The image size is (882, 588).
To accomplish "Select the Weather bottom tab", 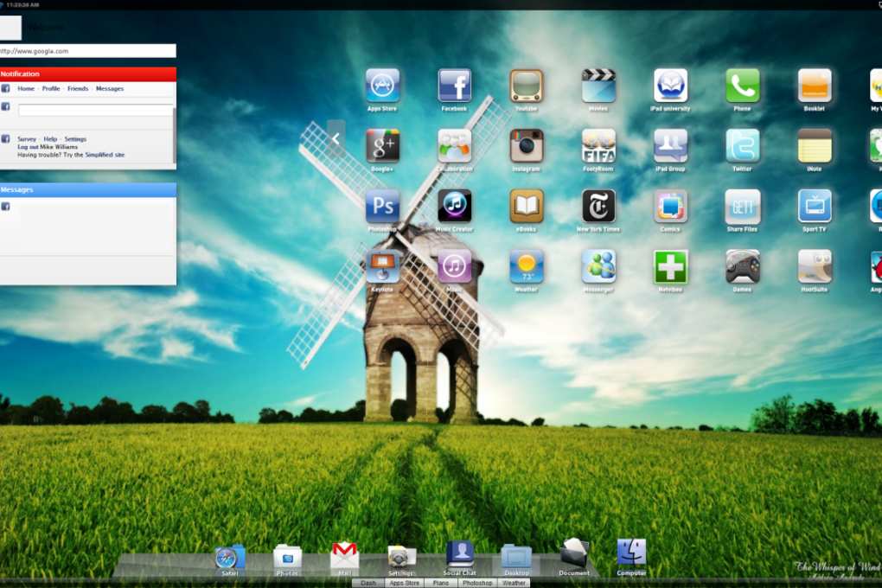I will click(514, 583).
